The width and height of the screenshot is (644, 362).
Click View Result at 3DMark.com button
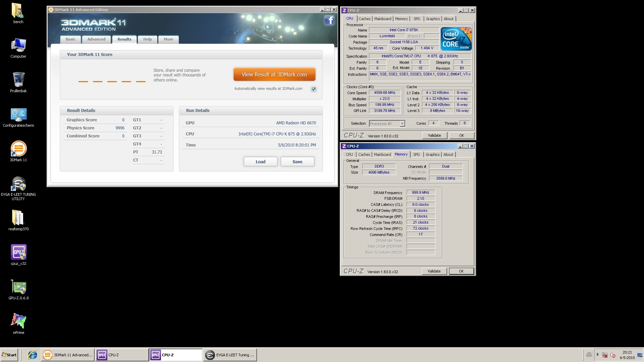[x=274, y=74]
